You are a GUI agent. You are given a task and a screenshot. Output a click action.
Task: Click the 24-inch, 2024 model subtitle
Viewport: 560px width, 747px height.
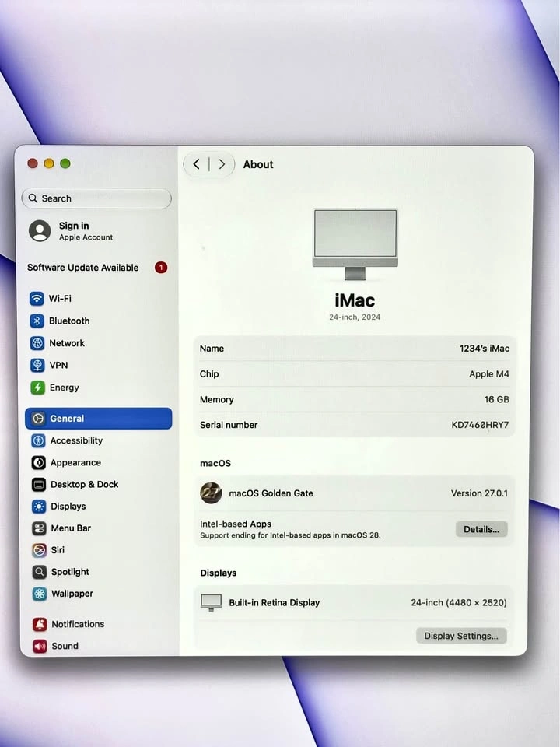[355, 317]
